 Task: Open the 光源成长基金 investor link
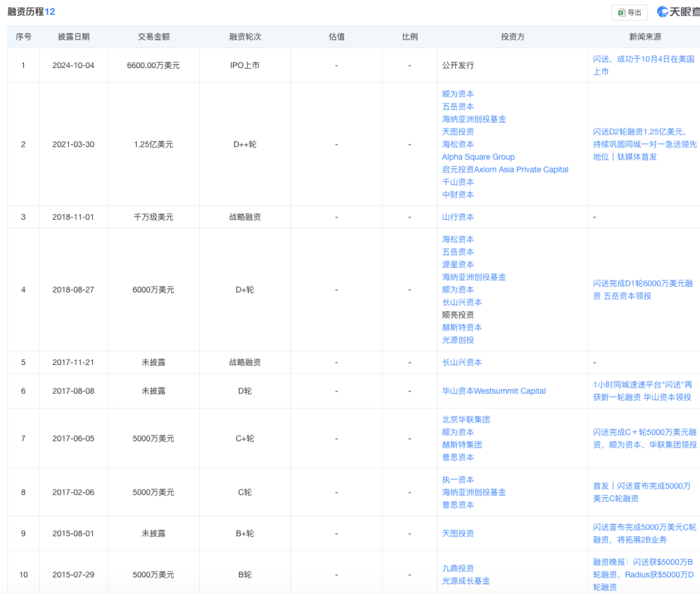point(465,581)
